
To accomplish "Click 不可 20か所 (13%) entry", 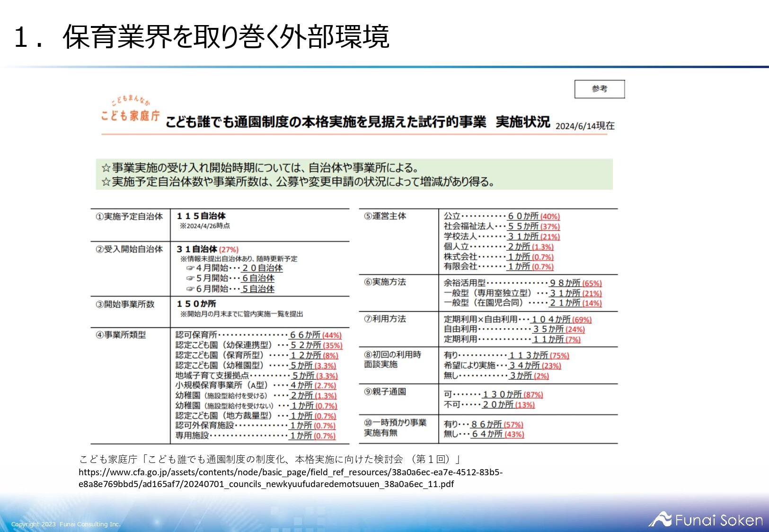I will (489, 405).
